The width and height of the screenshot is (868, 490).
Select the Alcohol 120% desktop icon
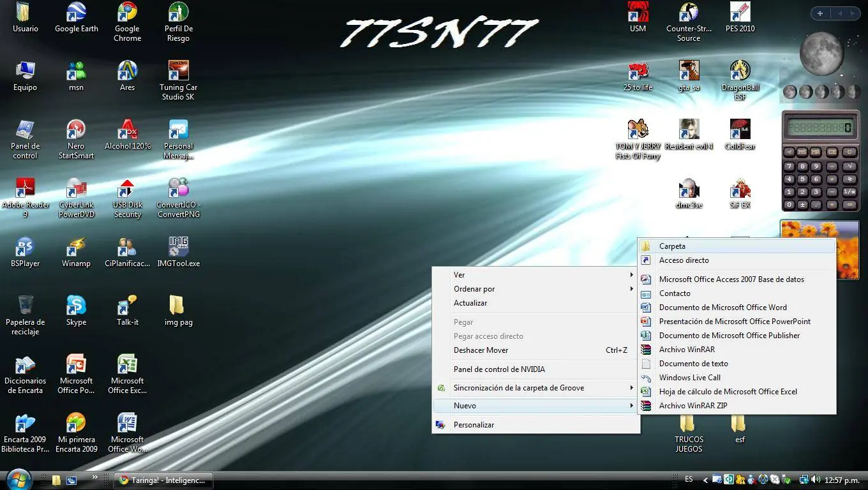(127, 135)
